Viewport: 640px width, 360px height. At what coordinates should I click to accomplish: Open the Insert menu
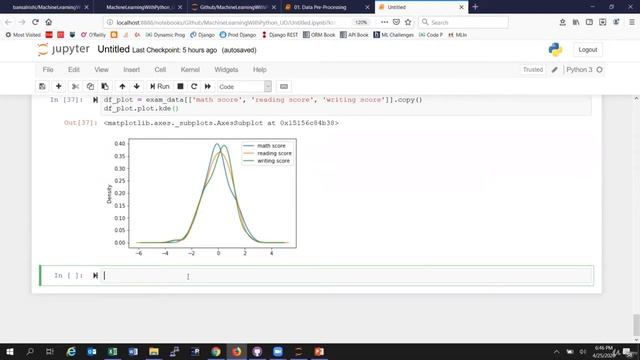[x=131, y=70]
